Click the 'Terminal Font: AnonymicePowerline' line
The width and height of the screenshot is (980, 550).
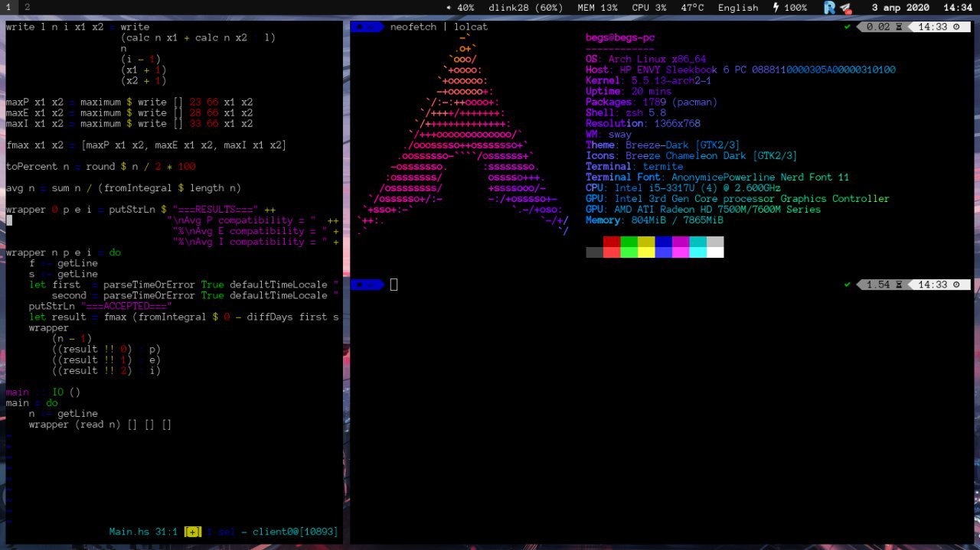point(717,177)
